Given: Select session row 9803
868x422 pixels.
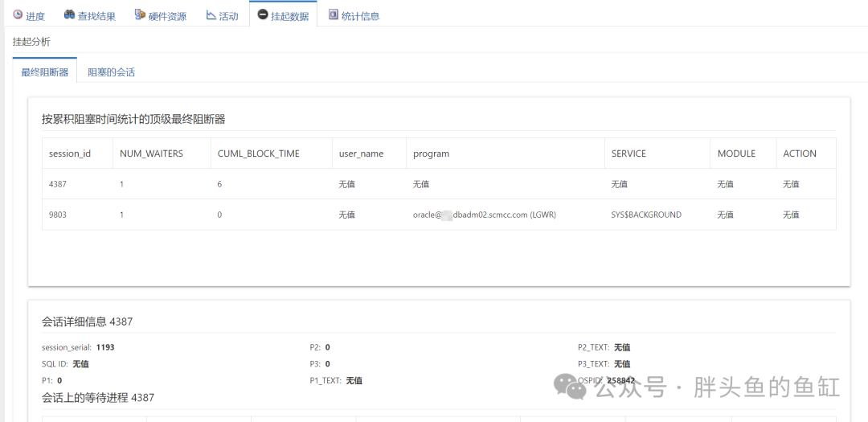Looking at the screenshot, I should (439, 215).
